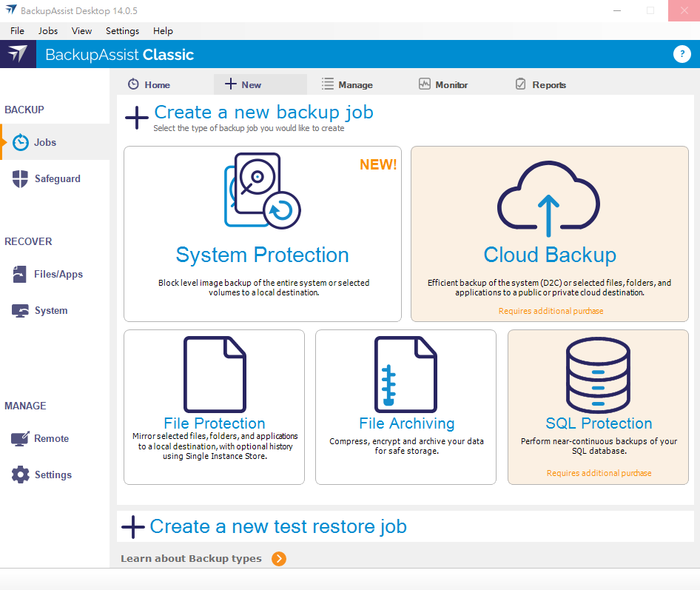Choose the System Protection backup type
700x590 pixels.
click(x=263, y=234)
